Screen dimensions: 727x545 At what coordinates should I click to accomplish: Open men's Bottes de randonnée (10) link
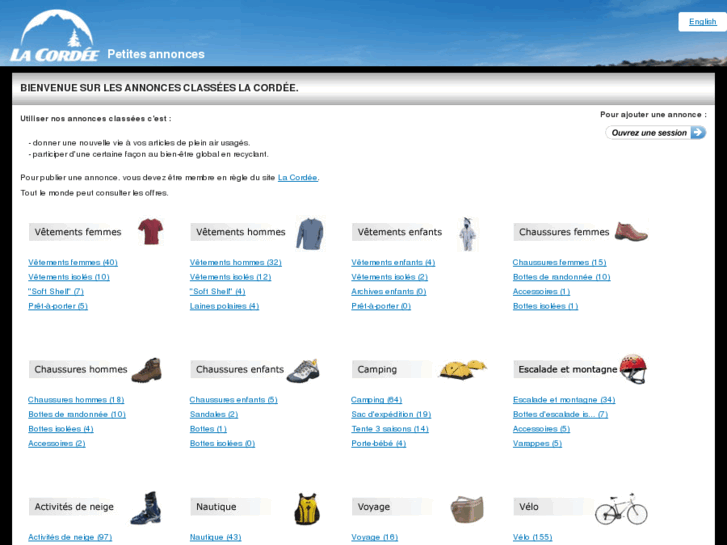point(77,414)
